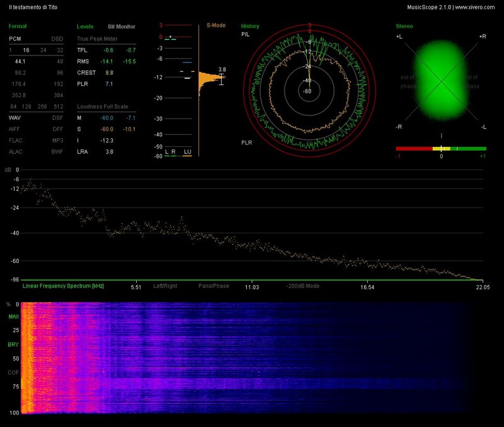Choose 16 bit depth
This screenshot has height=427, width=504.
26,50
